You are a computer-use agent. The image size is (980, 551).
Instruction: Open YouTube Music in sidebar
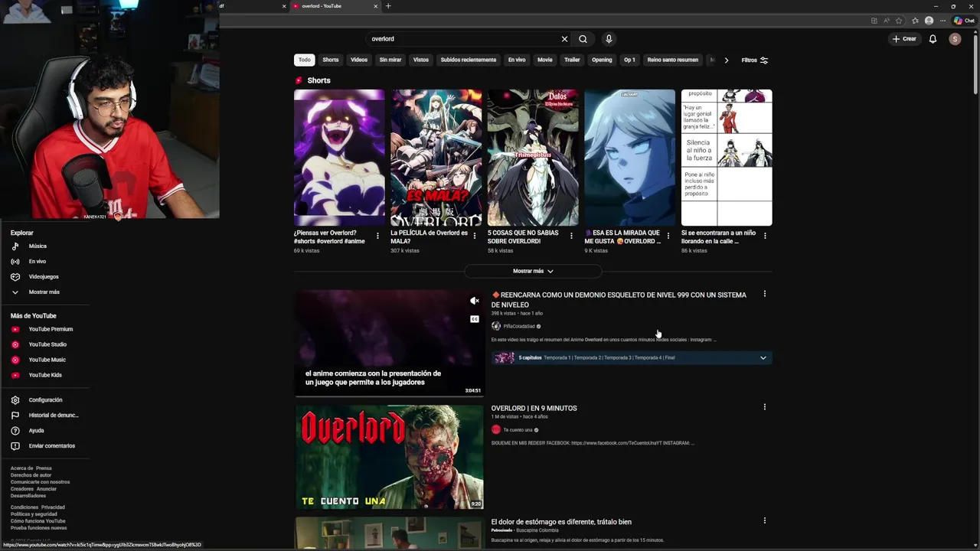click(47, 360)
